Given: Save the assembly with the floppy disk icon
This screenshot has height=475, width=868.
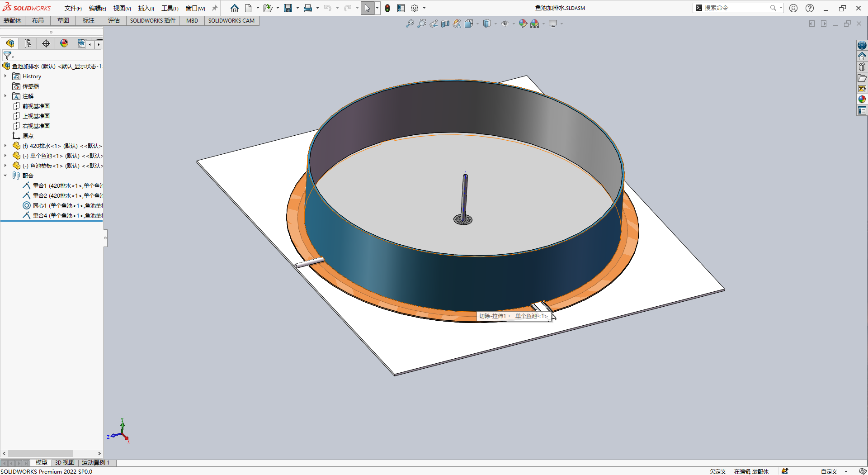Looking at the screenshot, I should click(288, 8).
